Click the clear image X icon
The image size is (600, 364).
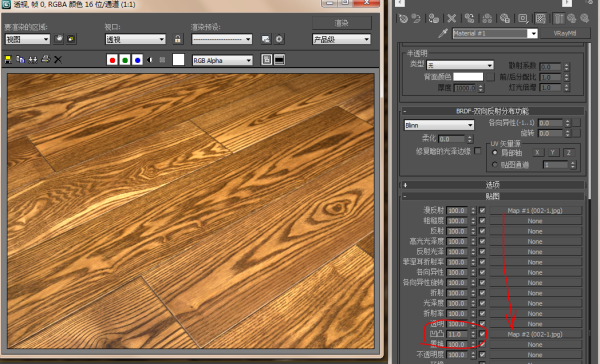(x=58, y=60)
